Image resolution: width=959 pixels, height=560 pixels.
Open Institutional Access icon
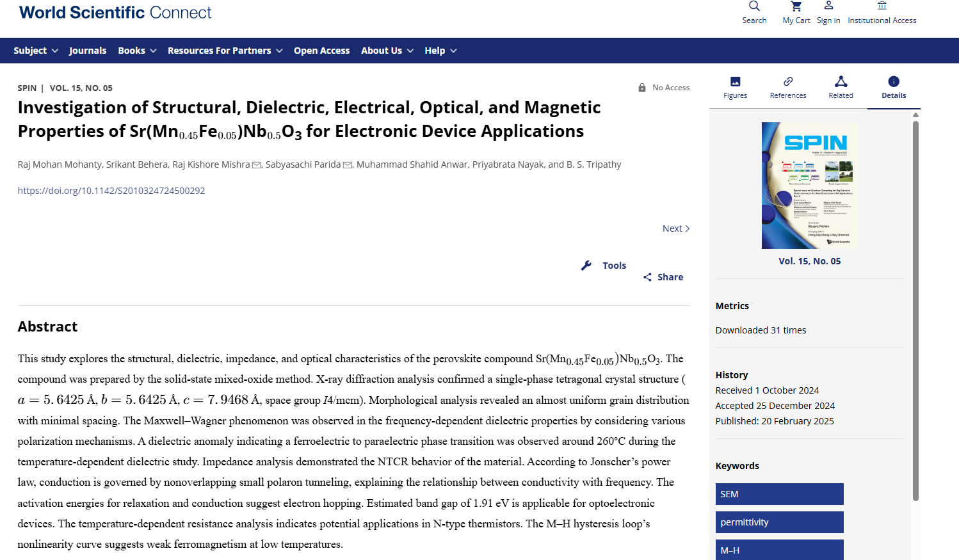click(882, 6)
